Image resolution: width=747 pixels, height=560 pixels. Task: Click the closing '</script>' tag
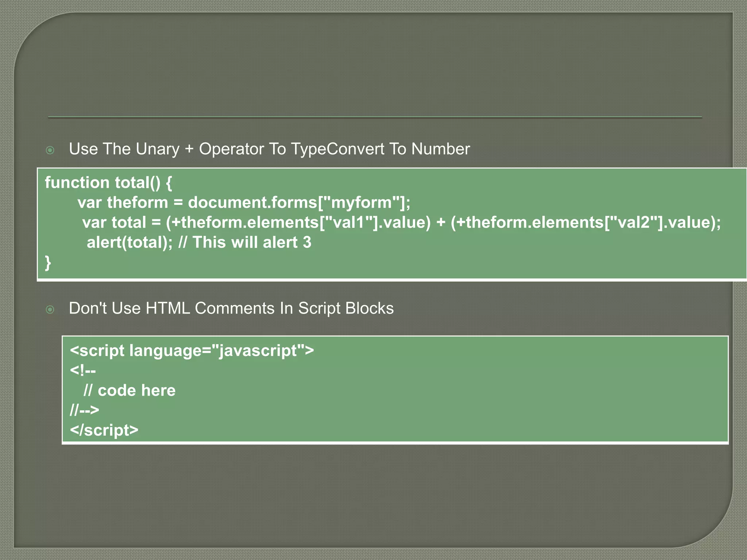[104, 430]
